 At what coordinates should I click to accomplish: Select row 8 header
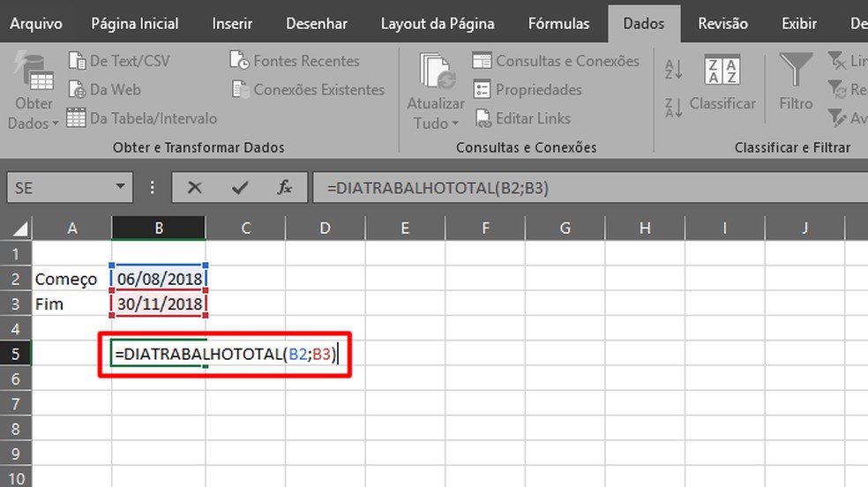(16, 429)
